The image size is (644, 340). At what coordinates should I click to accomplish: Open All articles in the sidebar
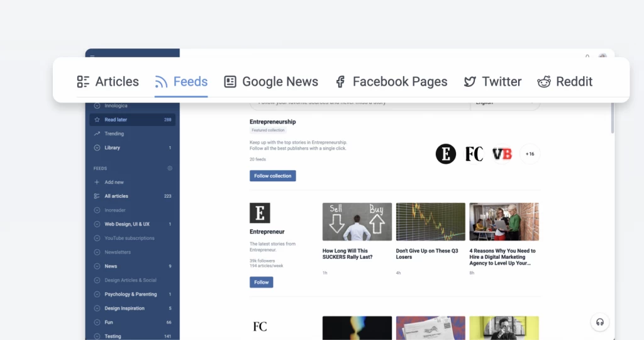pyautogui.click(x=132, y=196)
